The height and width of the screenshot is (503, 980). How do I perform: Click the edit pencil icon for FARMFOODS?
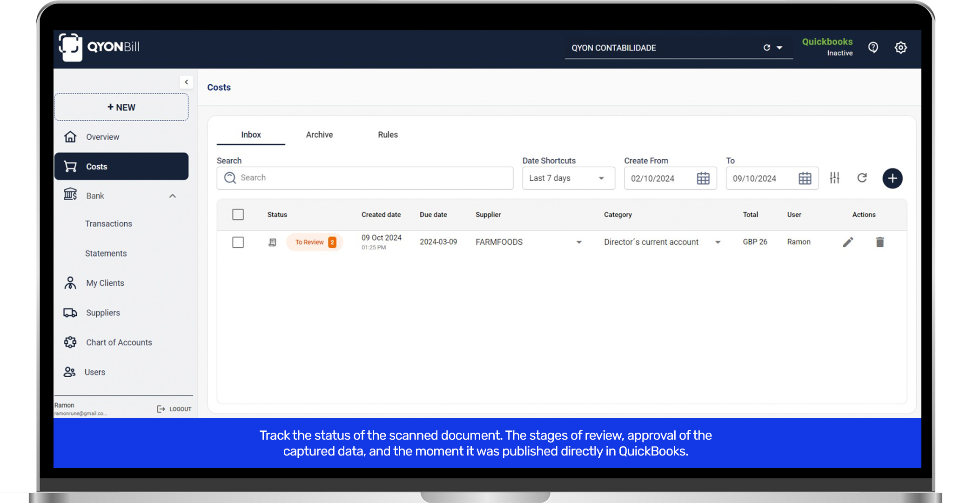click(848, 242)
